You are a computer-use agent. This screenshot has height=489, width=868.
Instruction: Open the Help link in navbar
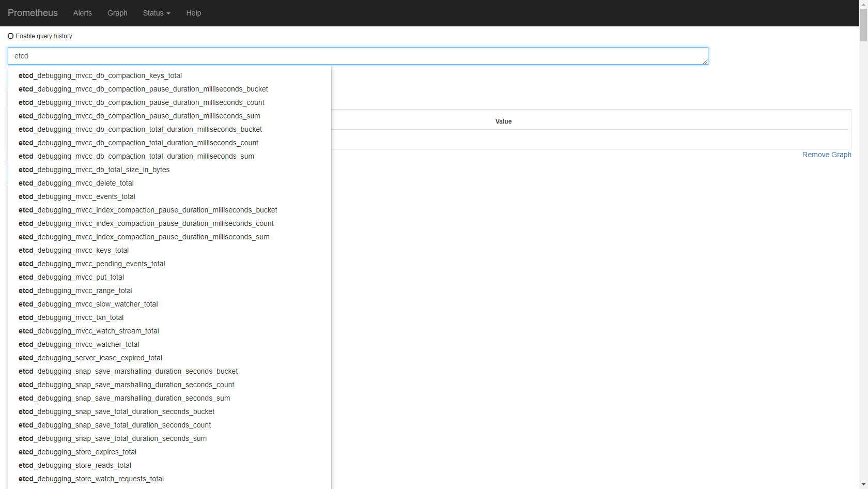tap(193, 13)
